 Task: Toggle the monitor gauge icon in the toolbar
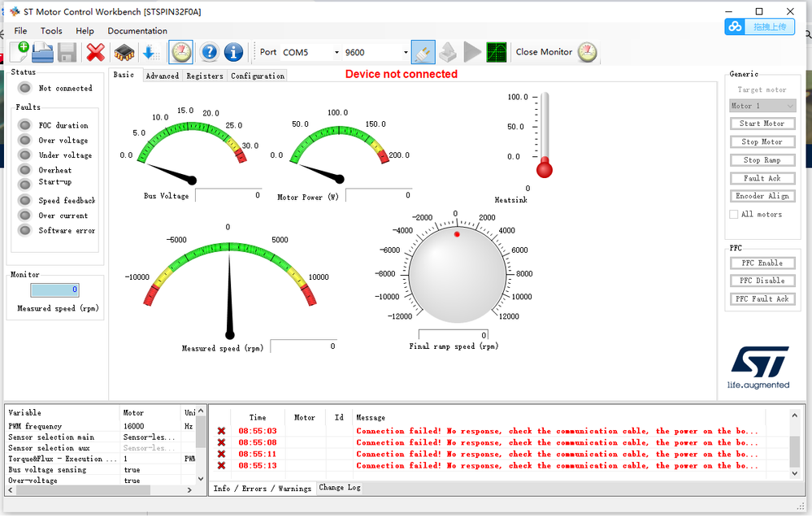click(x=180, y=52)
